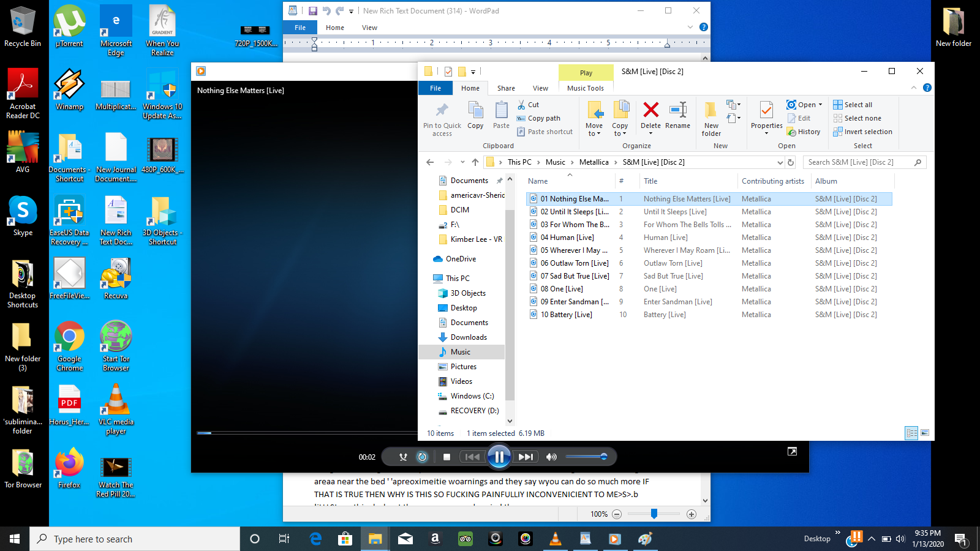Screen dimensions: 980x551
Task: Open Task View on taskbar
Action: coord(284,539)
